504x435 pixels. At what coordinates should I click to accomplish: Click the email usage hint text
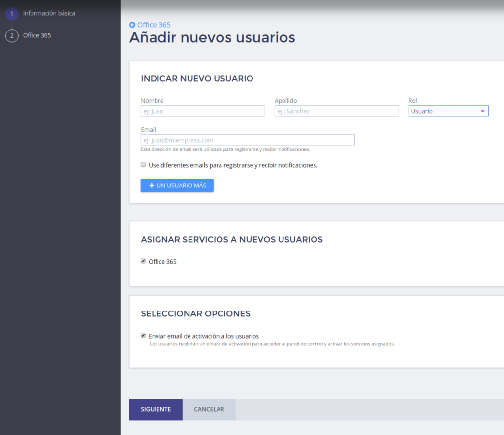(225, 149)
